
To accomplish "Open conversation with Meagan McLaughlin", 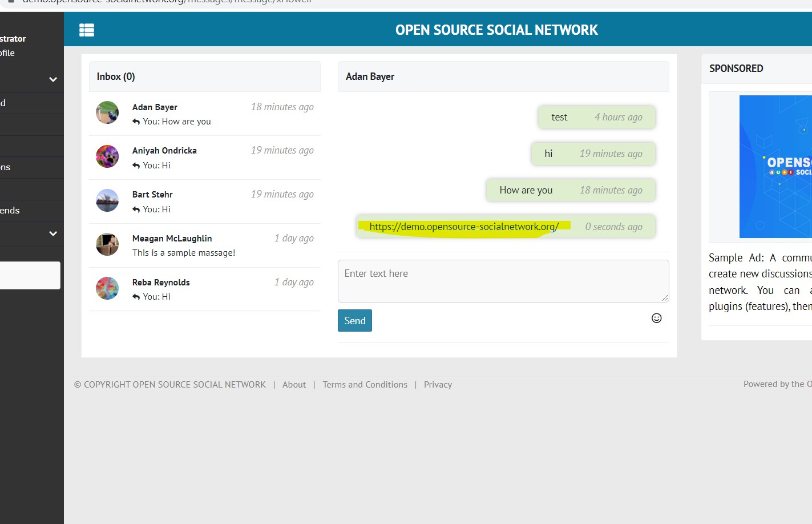I will coord(172,239).
